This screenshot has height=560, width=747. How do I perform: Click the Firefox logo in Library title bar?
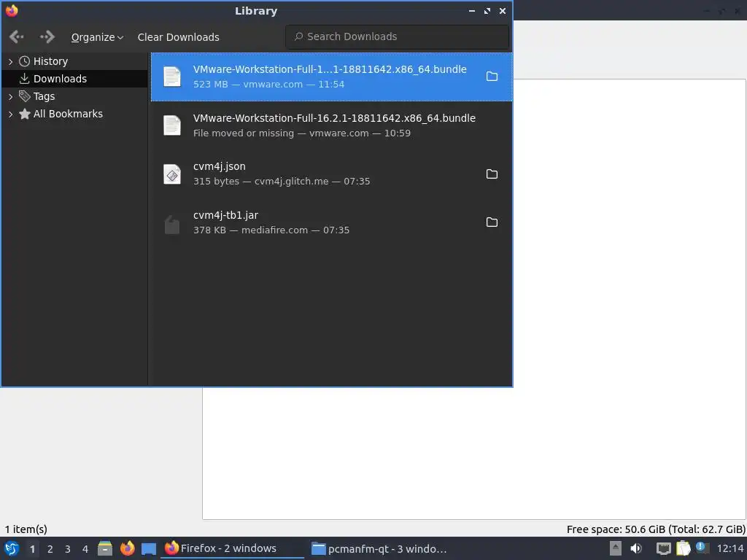(x=12, y=10)
